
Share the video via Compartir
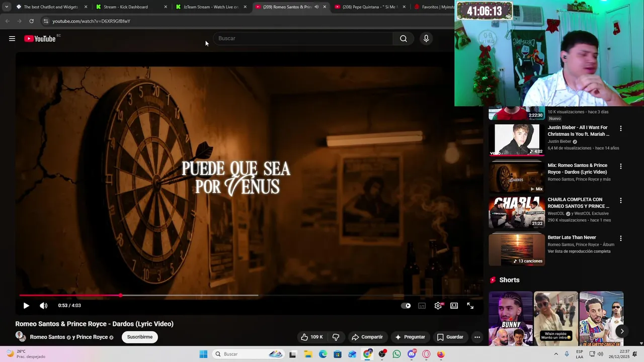point(367,337)
